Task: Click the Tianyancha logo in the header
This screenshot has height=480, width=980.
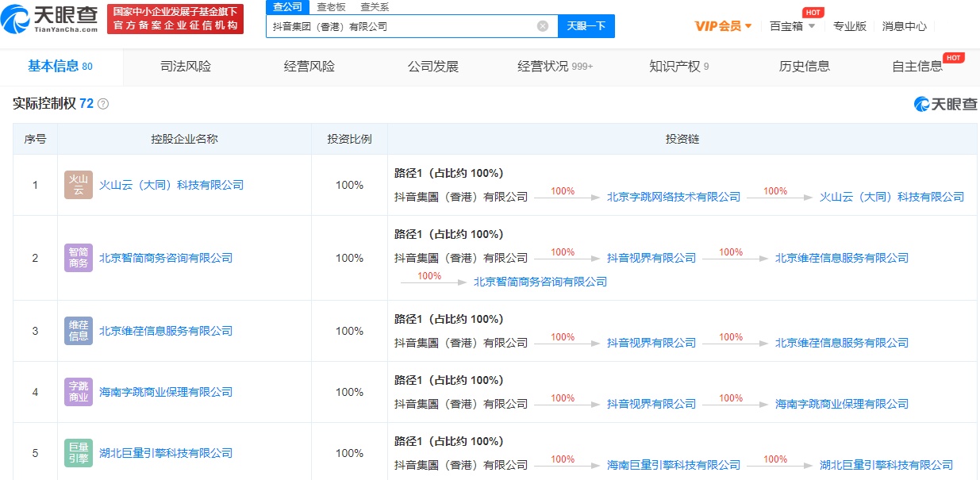Action: (48, 19)
